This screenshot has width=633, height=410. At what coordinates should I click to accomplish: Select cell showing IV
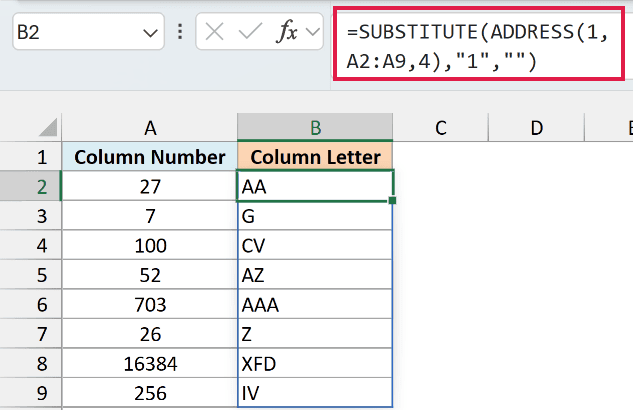(315, 393)
